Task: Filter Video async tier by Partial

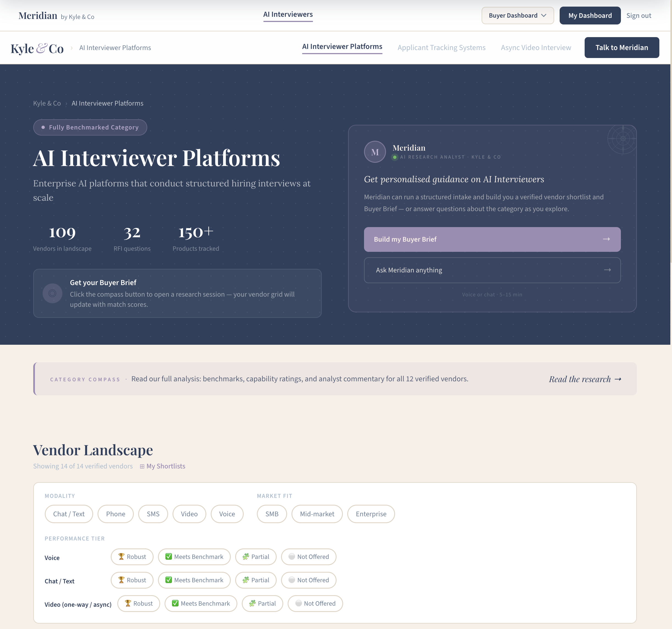Action: [x=262, y=603]
